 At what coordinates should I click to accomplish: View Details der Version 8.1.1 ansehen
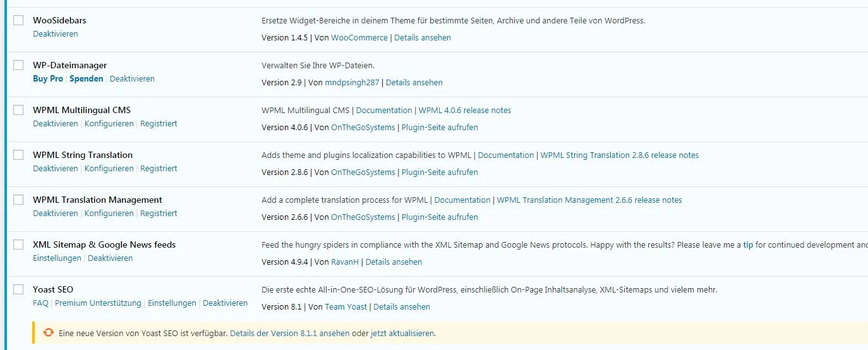coord(289,334)
